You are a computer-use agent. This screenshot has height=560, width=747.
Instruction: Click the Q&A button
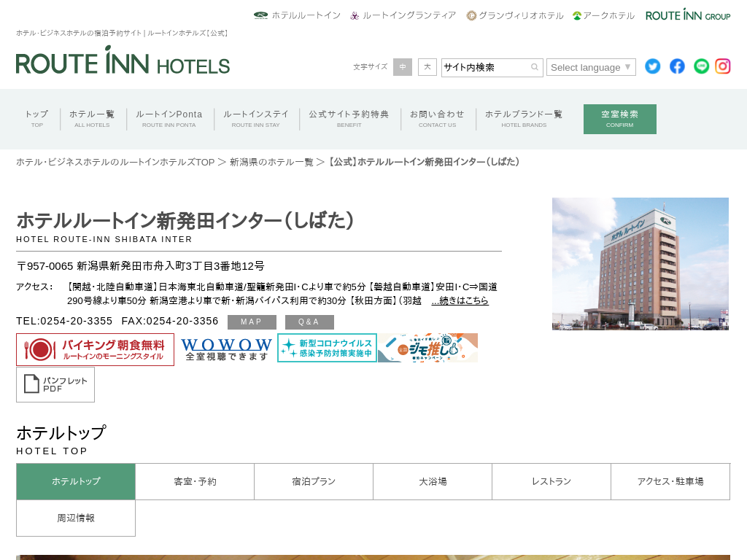[309, 322]
